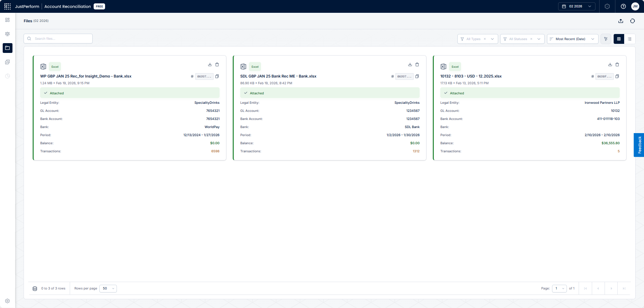Click the JustPerform brand name
644x308 pixels.
click(x=27, y=6)
